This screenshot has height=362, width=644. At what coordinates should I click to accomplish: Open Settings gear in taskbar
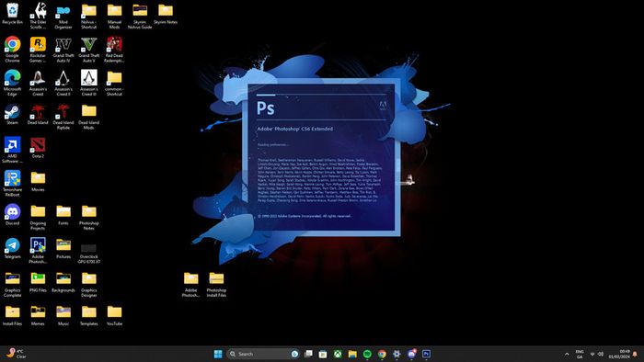(x=397, y=354)
